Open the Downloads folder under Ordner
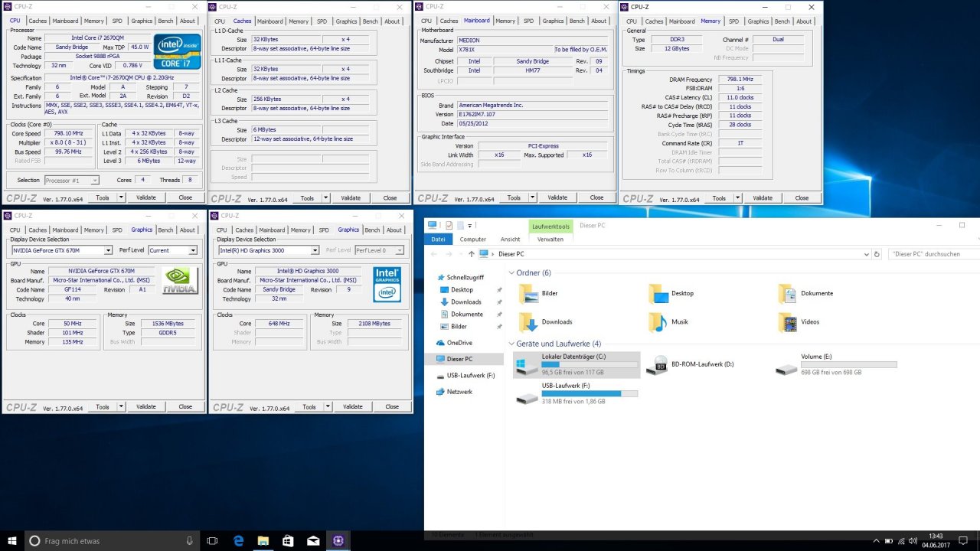Viewport: 980px width, 551px height. [545, 322]
